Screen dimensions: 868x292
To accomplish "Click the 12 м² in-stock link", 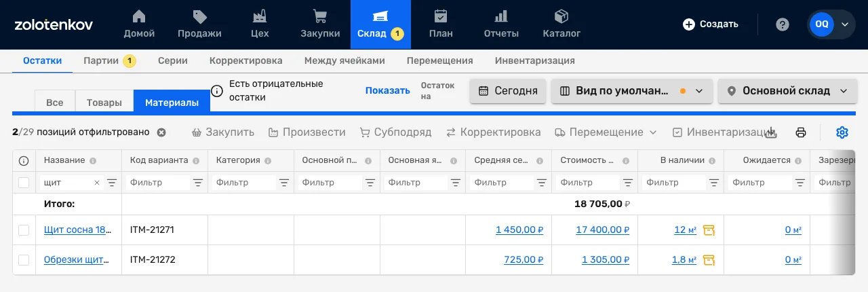I will (x=686, y=230).
